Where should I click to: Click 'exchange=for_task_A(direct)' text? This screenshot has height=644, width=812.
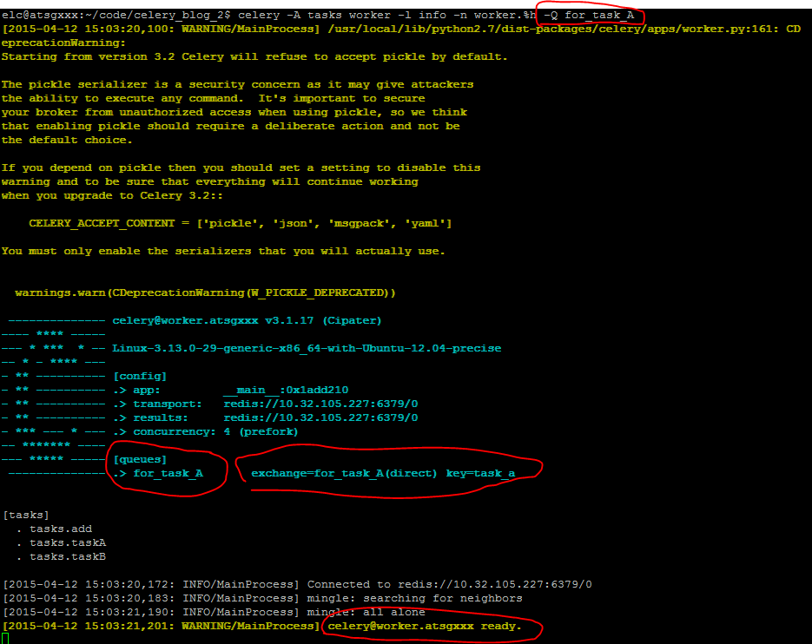(x=344, y=473)
